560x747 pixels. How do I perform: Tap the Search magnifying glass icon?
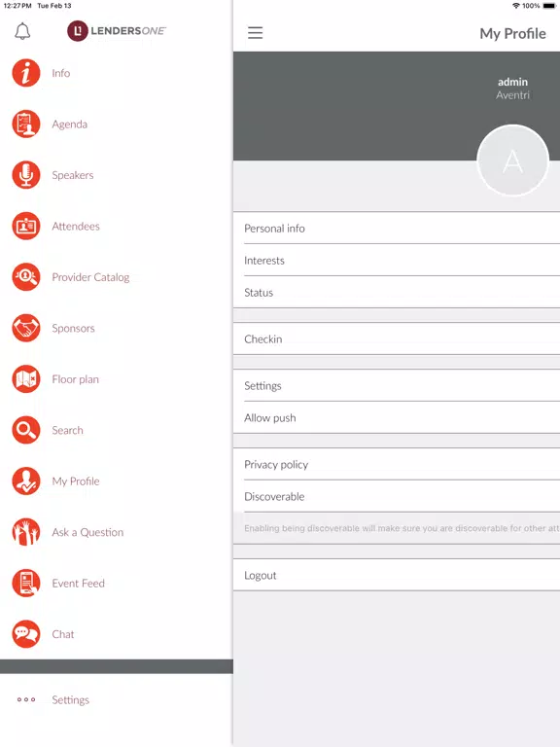[26, 430]
